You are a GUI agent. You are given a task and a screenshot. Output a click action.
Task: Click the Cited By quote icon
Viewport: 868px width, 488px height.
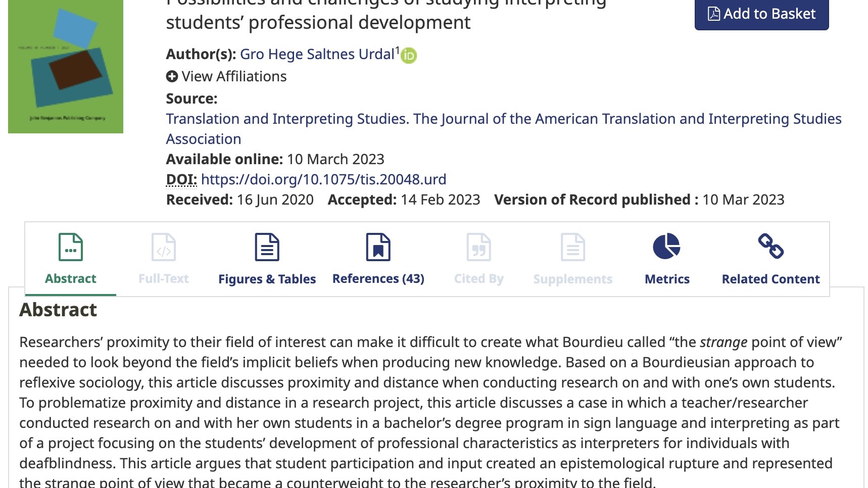[x=478, y=247]
